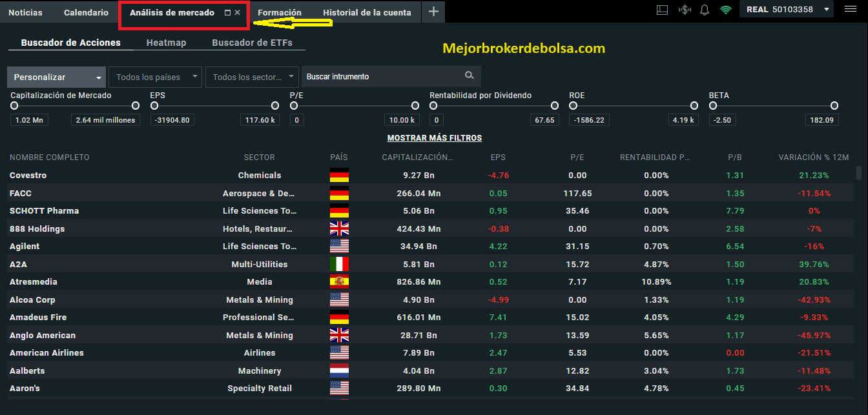Click the German flag for Covestro
868x415 pixels.
[339, 175]
